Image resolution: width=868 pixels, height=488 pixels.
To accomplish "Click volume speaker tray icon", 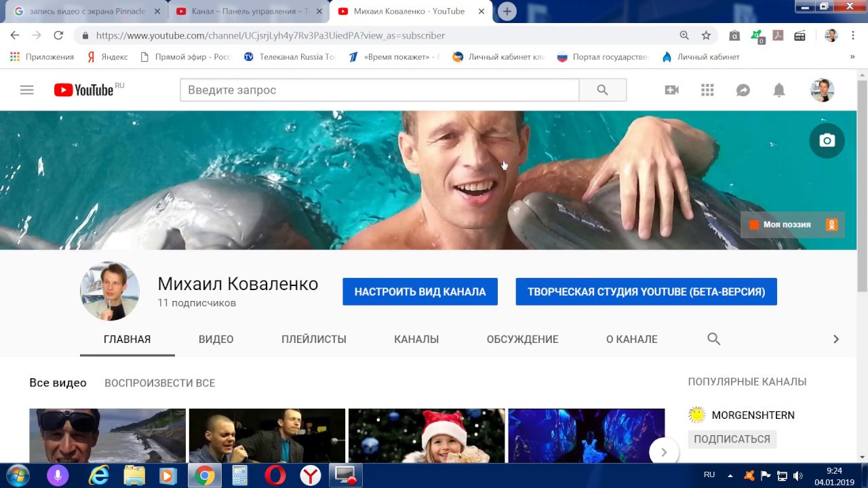I will (798, 476).
